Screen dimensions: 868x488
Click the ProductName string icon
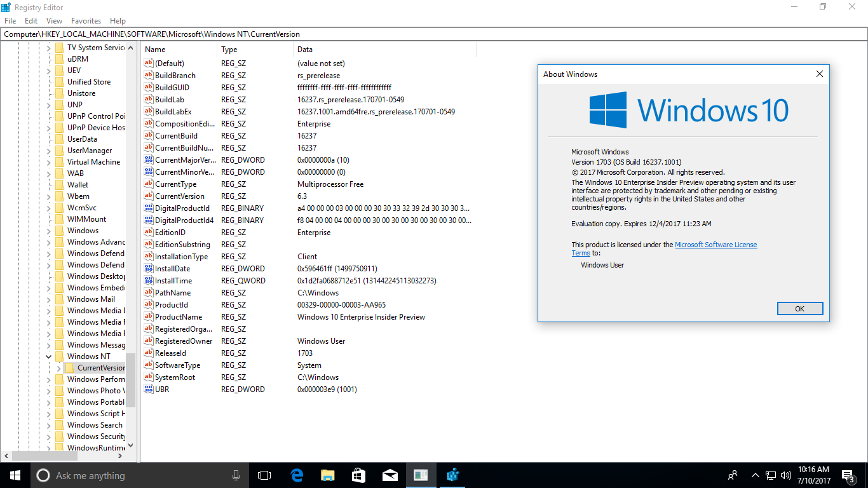point(149,317)
